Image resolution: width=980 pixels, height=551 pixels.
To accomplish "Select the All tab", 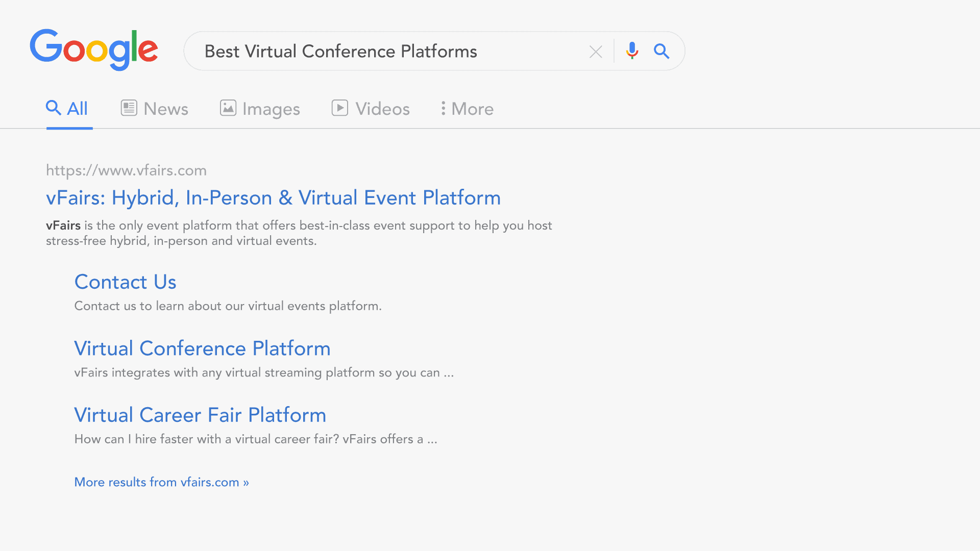I will pos(67,109).
